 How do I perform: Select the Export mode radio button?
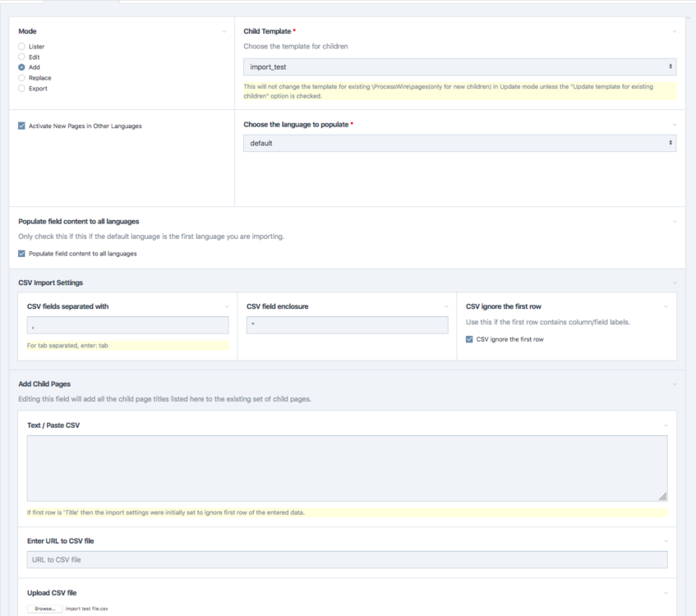click(22, 88)
